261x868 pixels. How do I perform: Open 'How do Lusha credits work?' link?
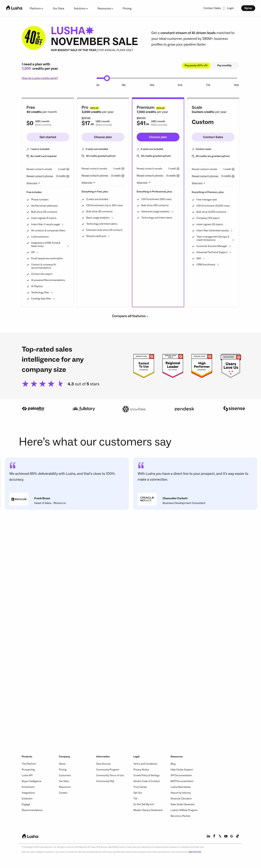(x=40, y=78)
